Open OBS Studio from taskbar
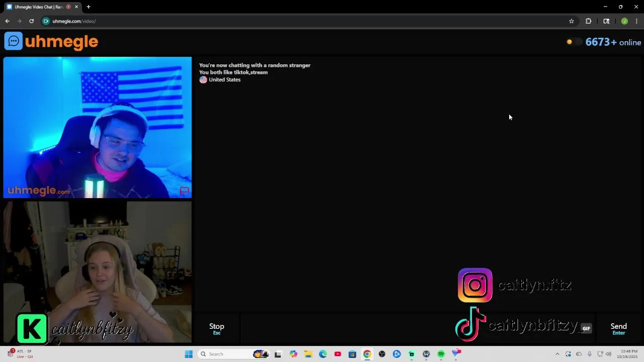The height and width of the screenshot is (362, 644). 382,354
